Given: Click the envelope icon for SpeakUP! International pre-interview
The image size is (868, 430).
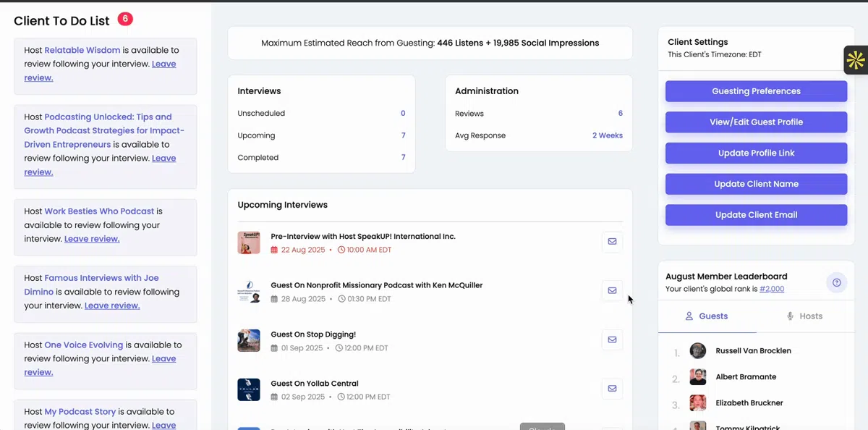Looking at the screenshot, I should pyautogui.click(x=612, y=242).
